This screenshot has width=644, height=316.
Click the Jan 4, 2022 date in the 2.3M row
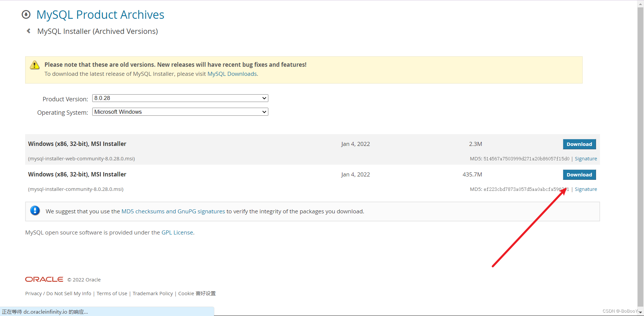356,144
